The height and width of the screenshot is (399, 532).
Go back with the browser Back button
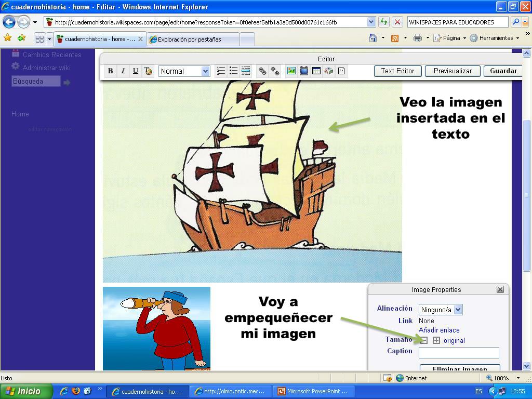(x=9, y=22)
